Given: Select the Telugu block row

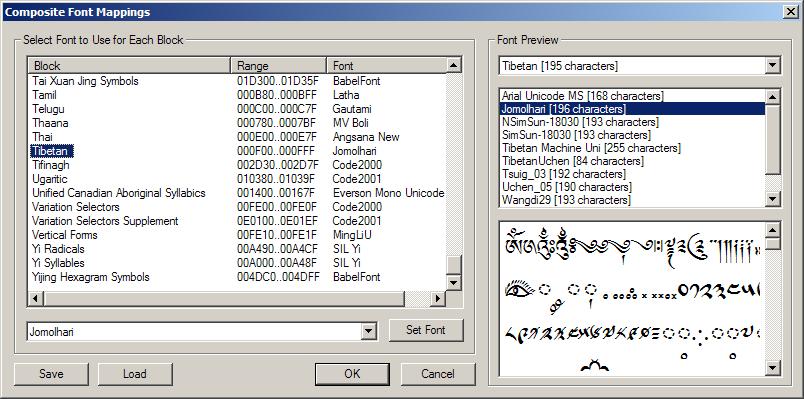Looking at the screenshot, I should click(48, 109).
